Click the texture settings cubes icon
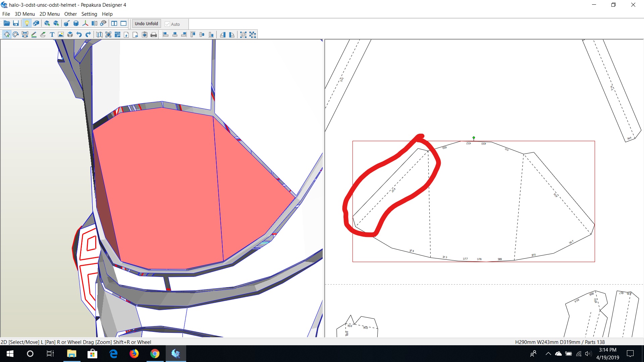Viewport: 644px width, 362px height. point(36,23)
